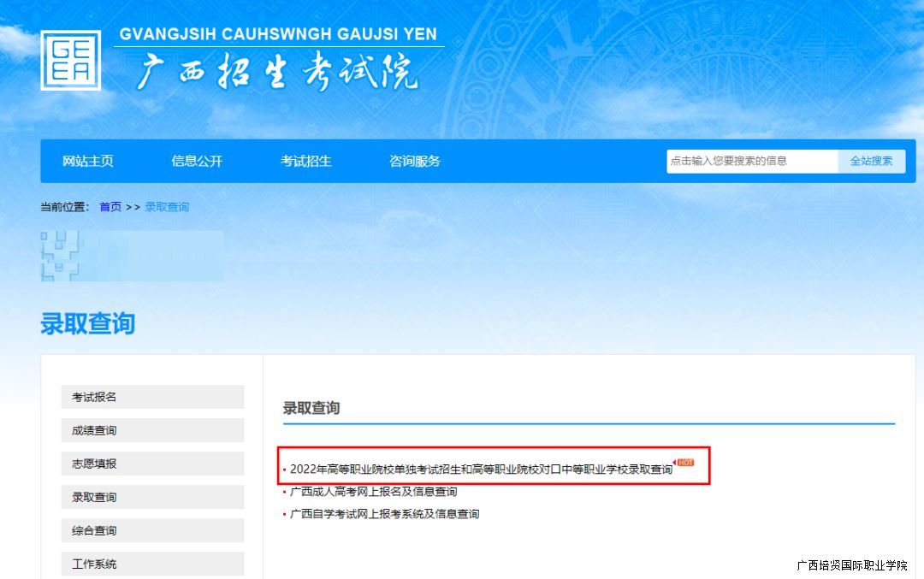Select 考试报名 in the sidebar
This screenshot has height=579, width=924.
(x=152, y=397)
